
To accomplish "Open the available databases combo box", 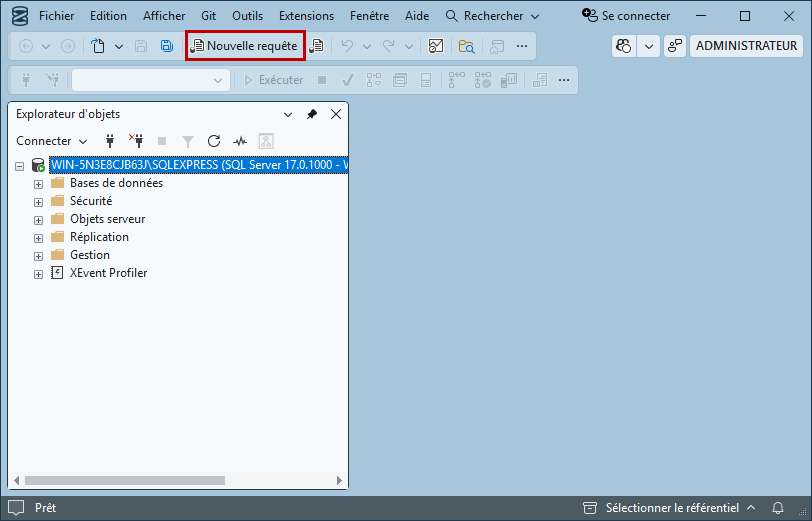I will [x=151, y=80].
